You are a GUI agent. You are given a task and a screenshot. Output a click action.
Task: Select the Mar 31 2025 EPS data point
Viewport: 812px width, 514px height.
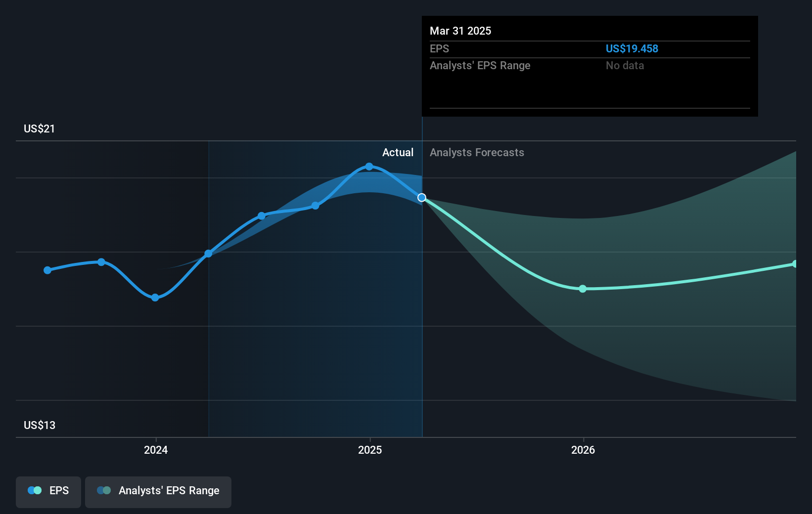(422, 198)
